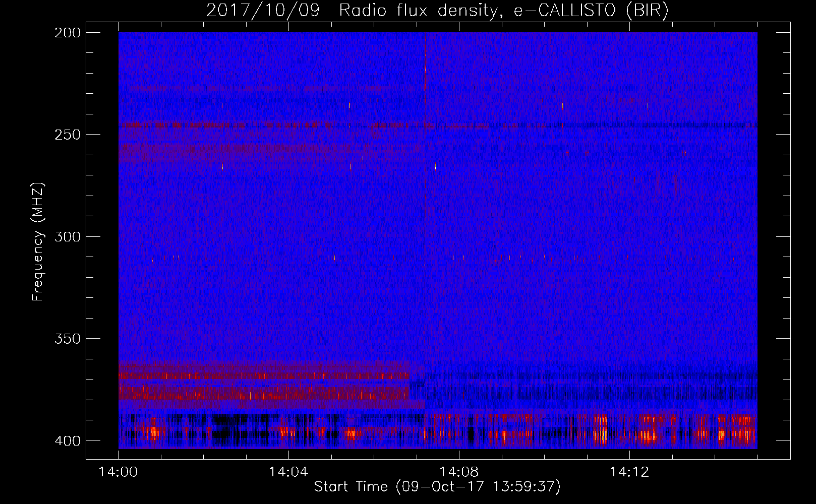Click the 200 frequency tick label
The height and width of the screenshot is (504, 816).
67,33
